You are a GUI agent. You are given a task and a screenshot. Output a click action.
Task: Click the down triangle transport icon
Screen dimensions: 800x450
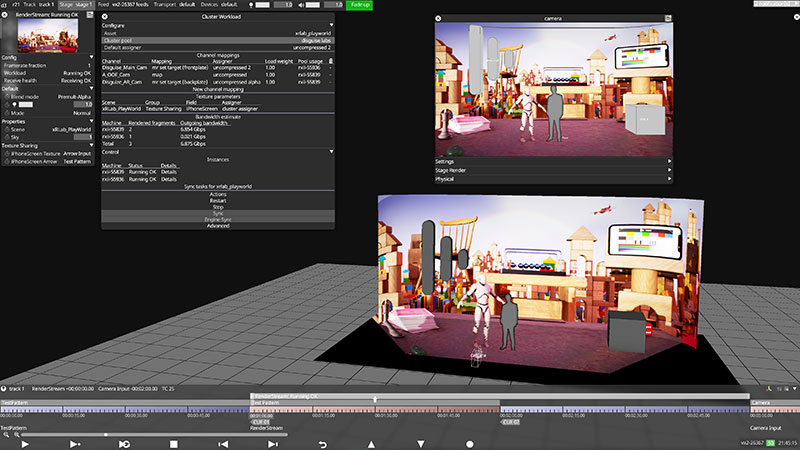[420, 444]
